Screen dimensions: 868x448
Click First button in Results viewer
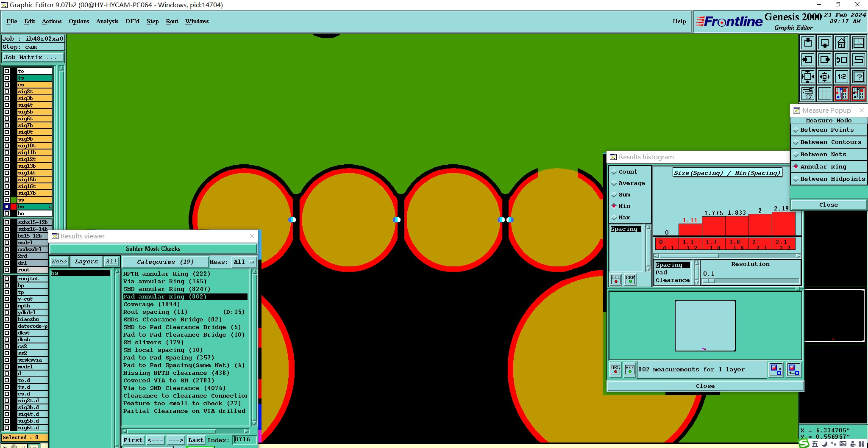tap(133, 440)
